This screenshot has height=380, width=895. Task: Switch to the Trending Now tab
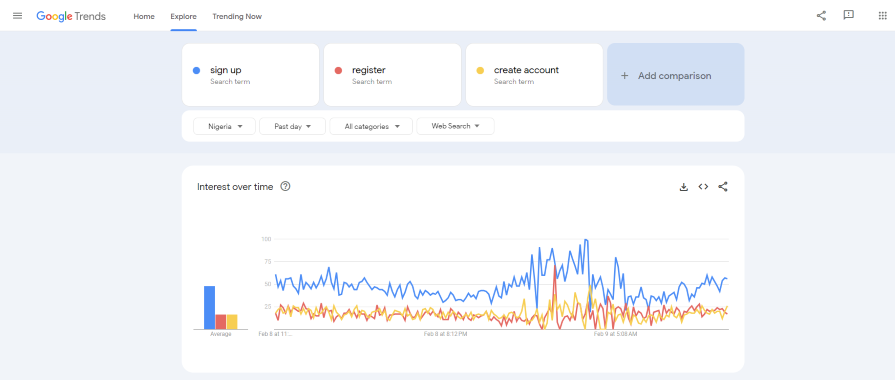[237, 17]
